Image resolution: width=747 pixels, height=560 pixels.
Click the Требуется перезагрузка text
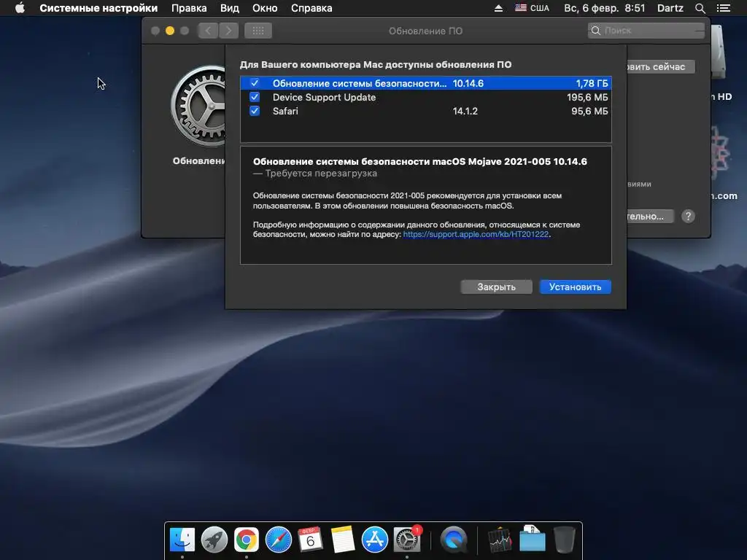[x=321, y=174]
